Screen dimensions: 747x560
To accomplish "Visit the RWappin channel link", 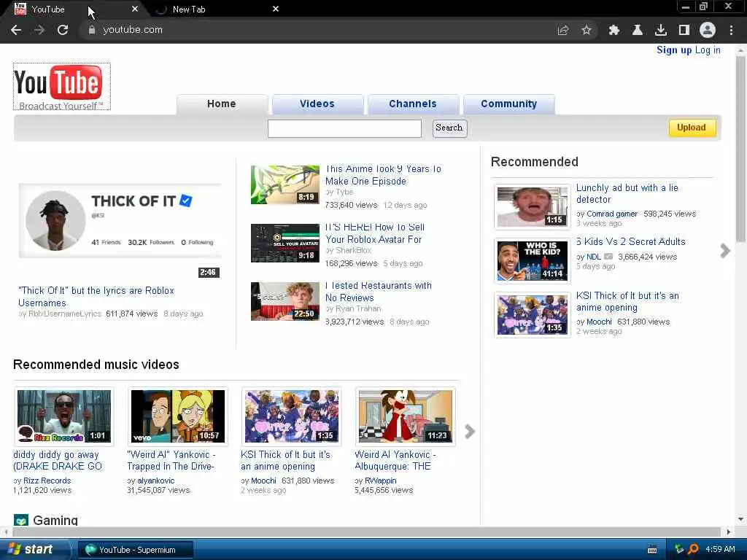I will click(x=381, y=481).
